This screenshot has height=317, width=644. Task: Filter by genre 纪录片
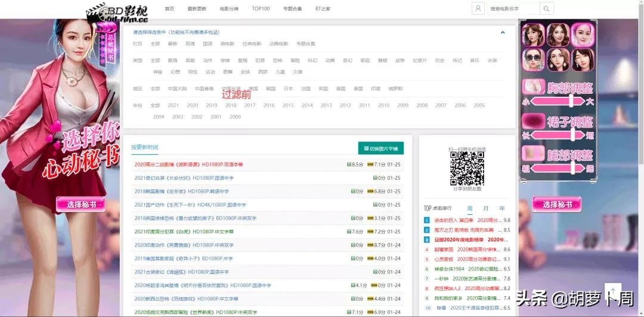pos(420,60)
